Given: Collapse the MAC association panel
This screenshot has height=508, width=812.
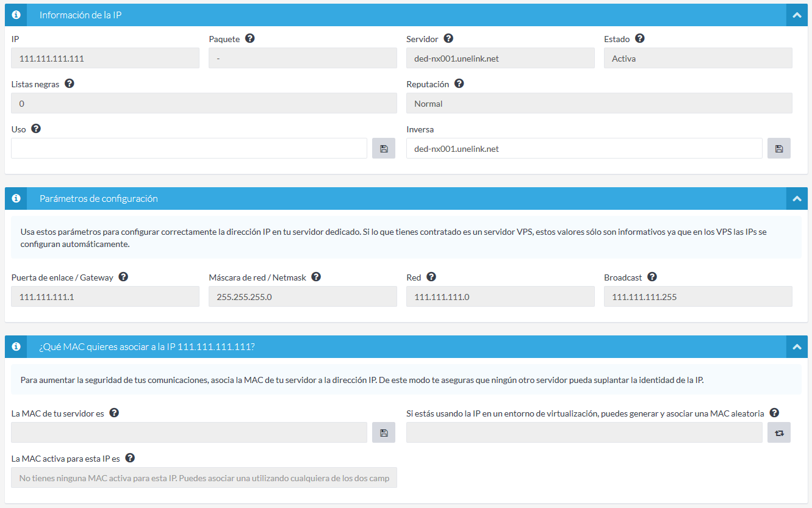Looking at the screenshot, I should 797,346.
